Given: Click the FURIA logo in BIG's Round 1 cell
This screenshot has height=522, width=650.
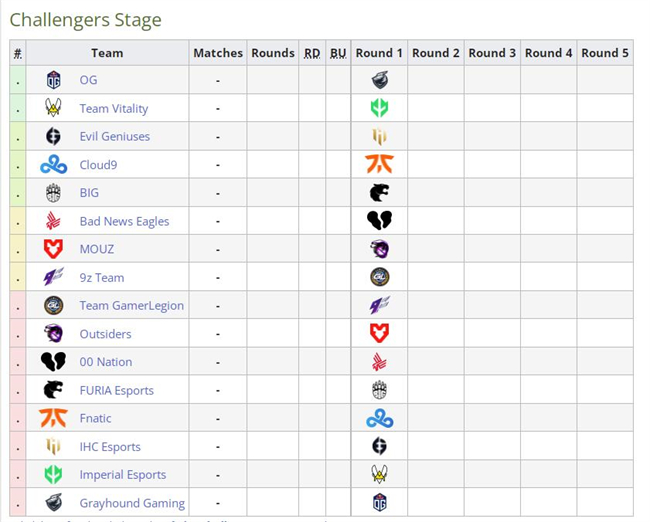Looking at the screenshot, I should (380, 193).
